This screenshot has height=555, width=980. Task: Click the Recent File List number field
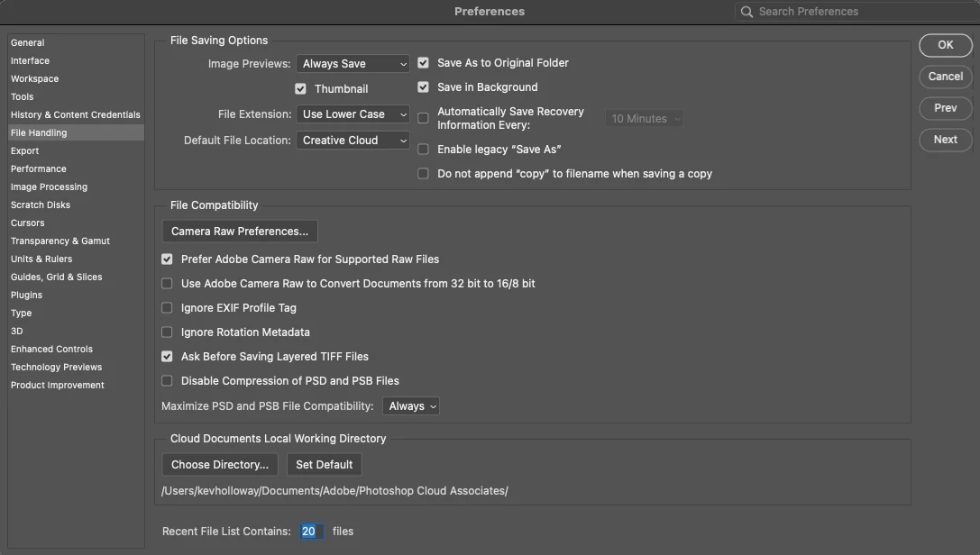[x=309, y=532]
